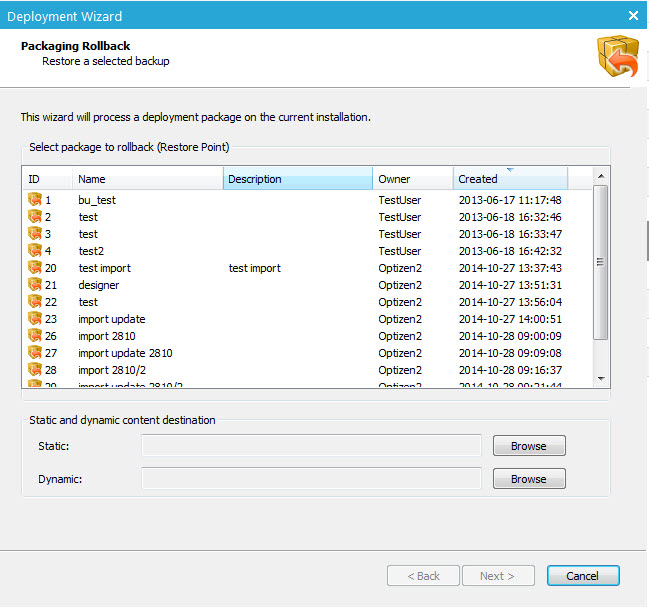Browse for the Static content destination
Screen dimensions: 649x610
coord(529,446)
